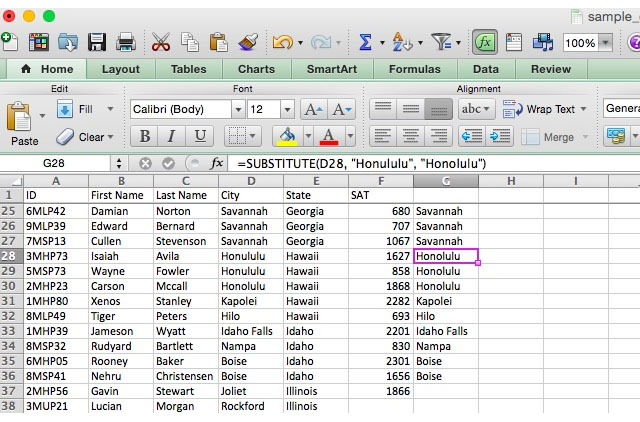This screenshot has height=422, width=640.
Task: Click the Open file folder icon
Action: pyautogui.click(x=68, y=42)
